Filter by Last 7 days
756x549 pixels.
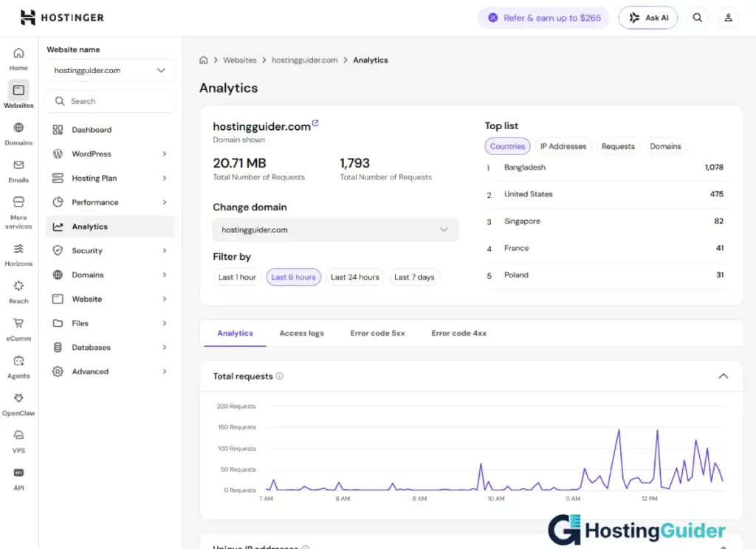(x=414, y=277)
